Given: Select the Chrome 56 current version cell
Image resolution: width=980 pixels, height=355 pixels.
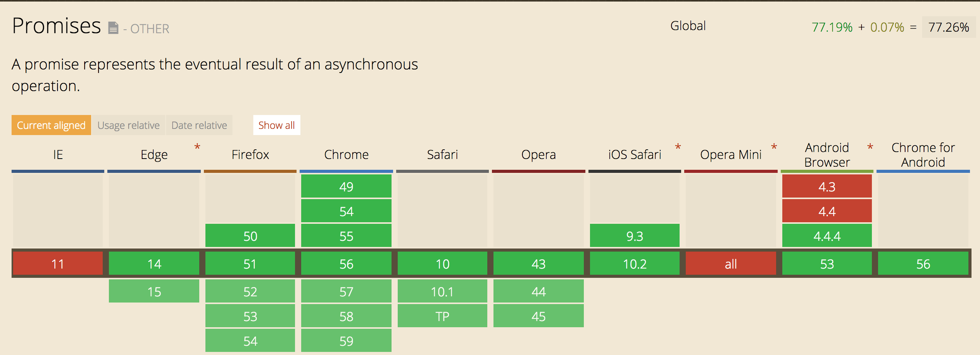Looking at the screenshot, I should (x=346, y=264).
